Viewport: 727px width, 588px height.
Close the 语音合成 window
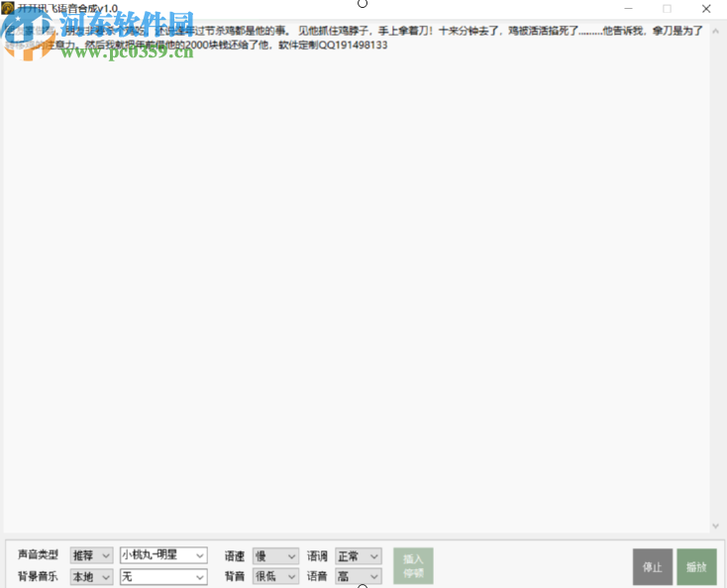click(x=706, y=9)
